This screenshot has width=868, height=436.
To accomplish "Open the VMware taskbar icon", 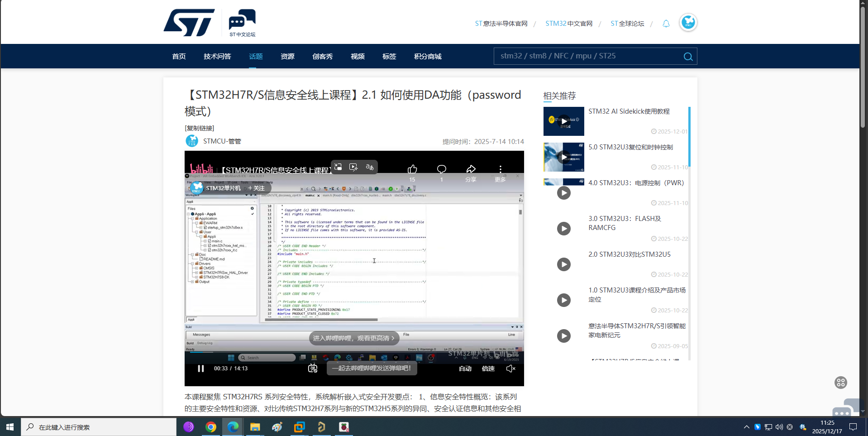I will [300, 427].
